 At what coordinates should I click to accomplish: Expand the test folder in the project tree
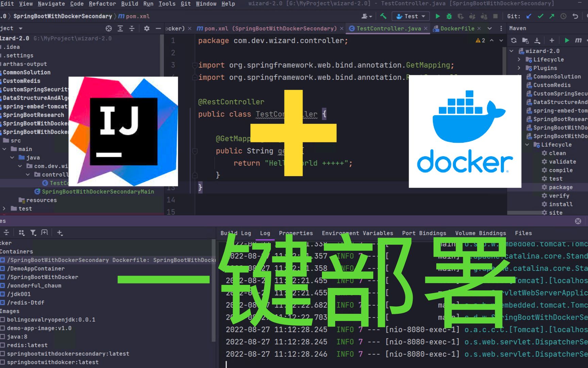(4, 209)
